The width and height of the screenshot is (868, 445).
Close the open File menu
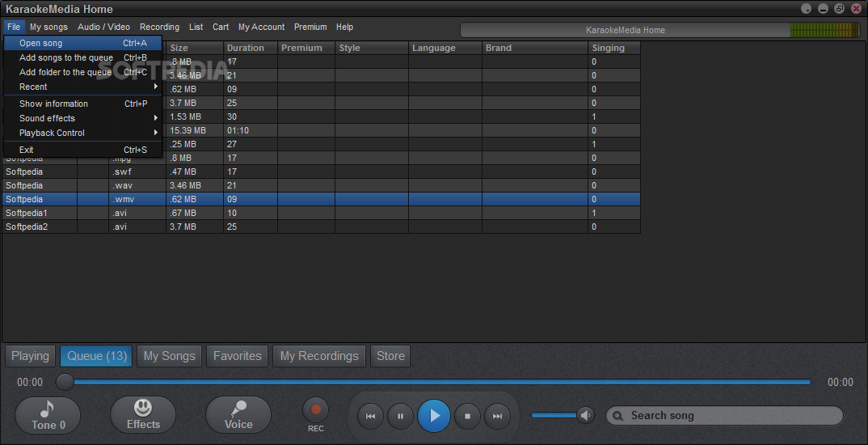14,27
